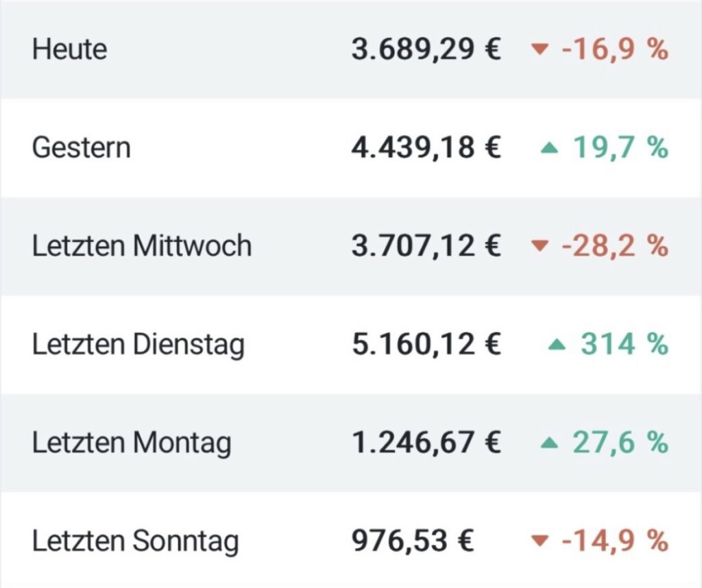The height and width of the screenshot is (588, 702).
Task: Click the 3.707,12 € amount
Action: (x=426, y=246)
